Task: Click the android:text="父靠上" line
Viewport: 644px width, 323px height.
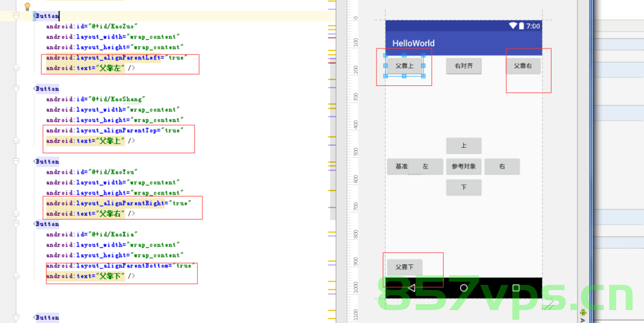Action: pos(90,141)
